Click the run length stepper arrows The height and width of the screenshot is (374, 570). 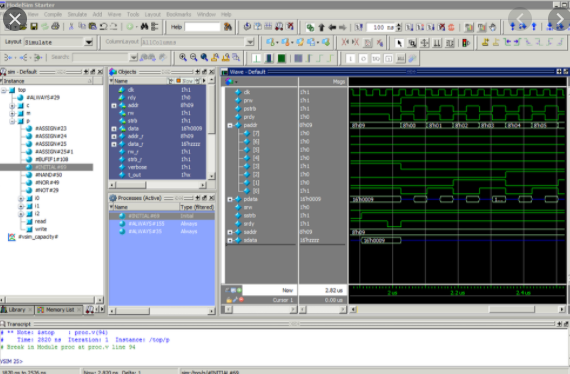pos(398,27)
